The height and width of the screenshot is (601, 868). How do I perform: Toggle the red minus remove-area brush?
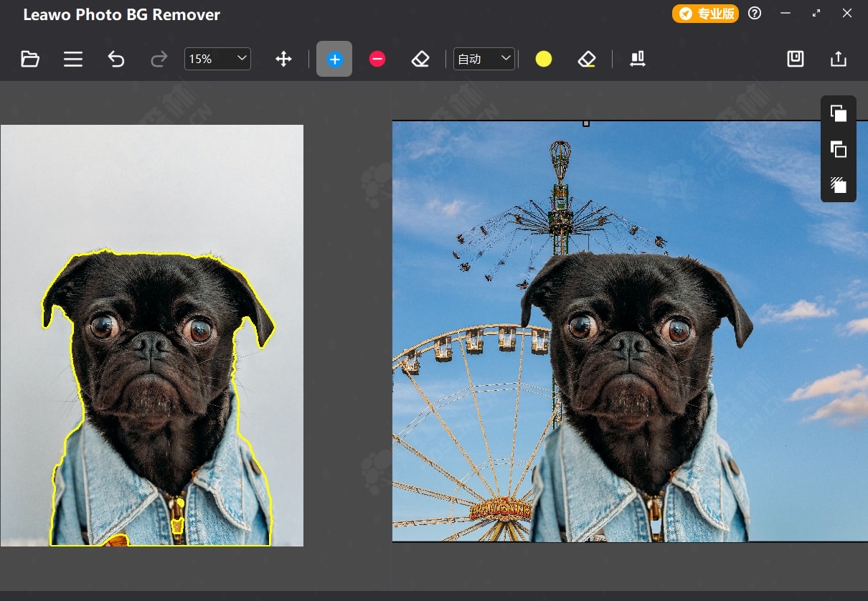[x=377, y=59]
